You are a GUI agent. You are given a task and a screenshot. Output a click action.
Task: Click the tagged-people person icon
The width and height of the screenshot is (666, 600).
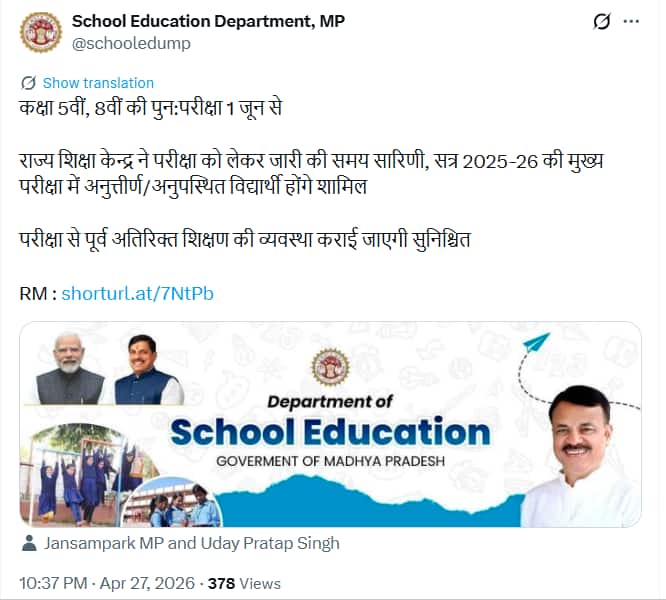pyautogui.click(x=29, y=543)
